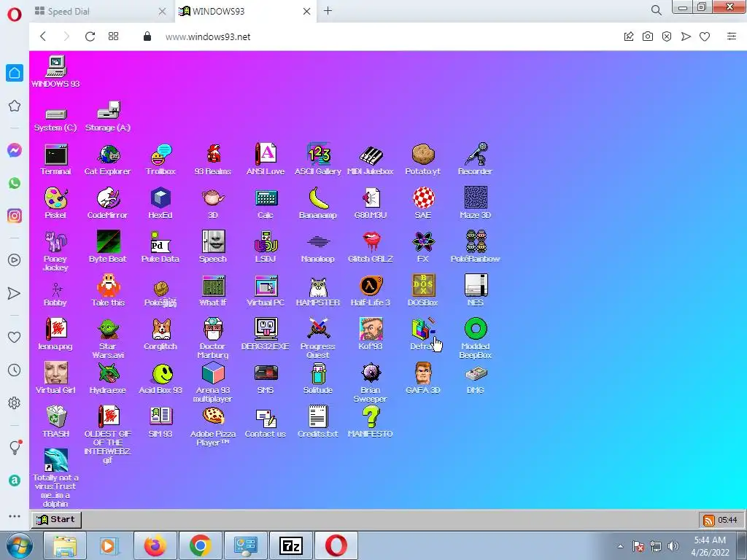This screenshot has height=560, width=747.
Task: Open Opera Easy Setup menu
Action: point(732,36)
